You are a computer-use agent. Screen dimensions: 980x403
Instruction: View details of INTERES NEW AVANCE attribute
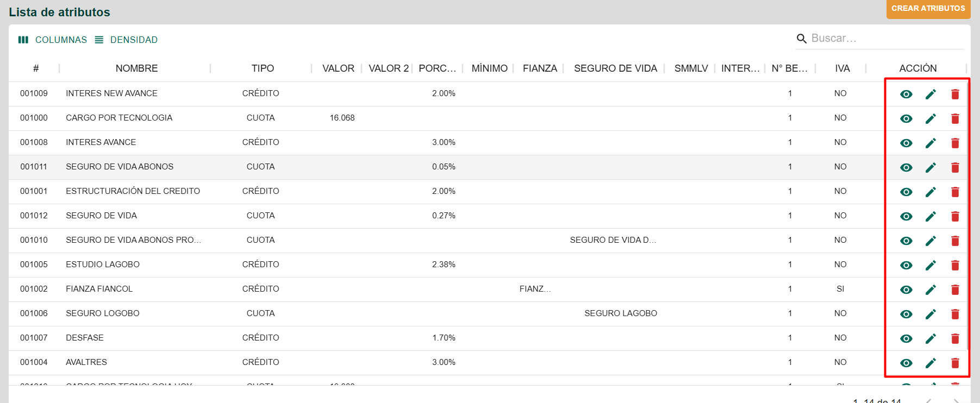(906, 95)
